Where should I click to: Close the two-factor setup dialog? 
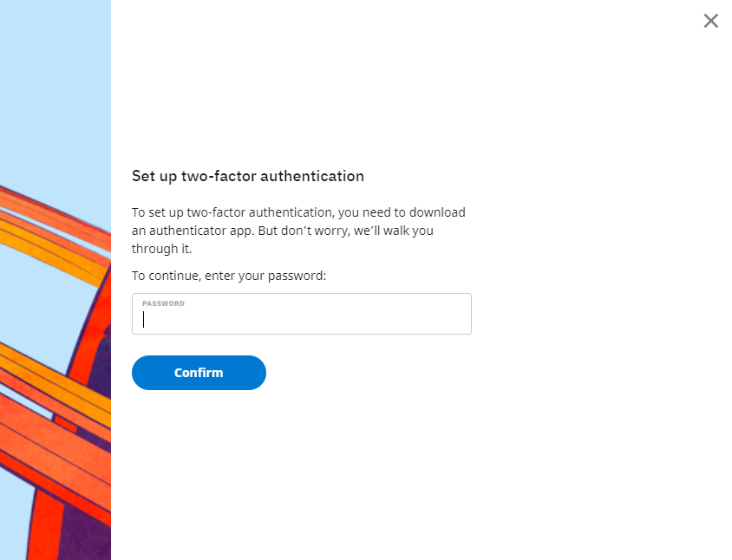click(x=710, y=21)
